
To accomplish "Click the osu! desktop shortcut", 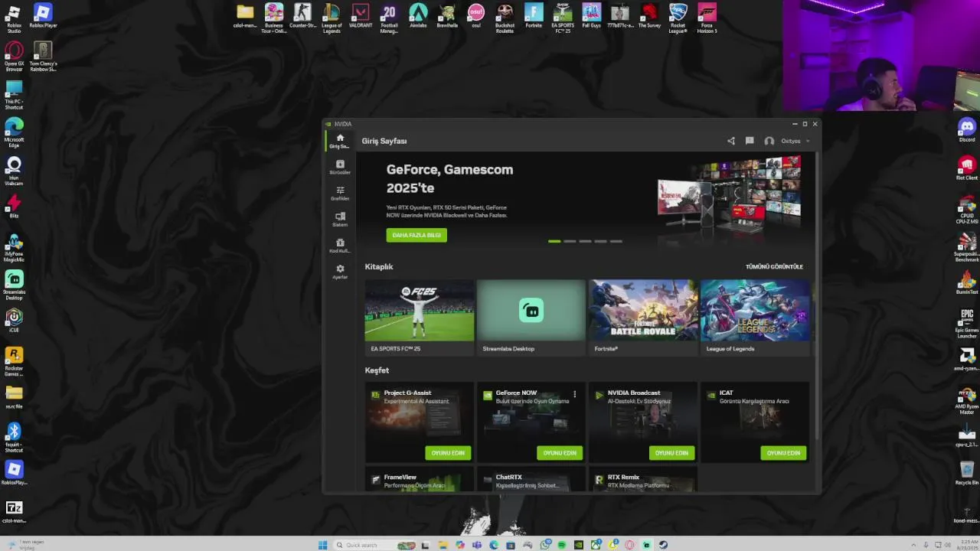I will (x=476, y=16).
